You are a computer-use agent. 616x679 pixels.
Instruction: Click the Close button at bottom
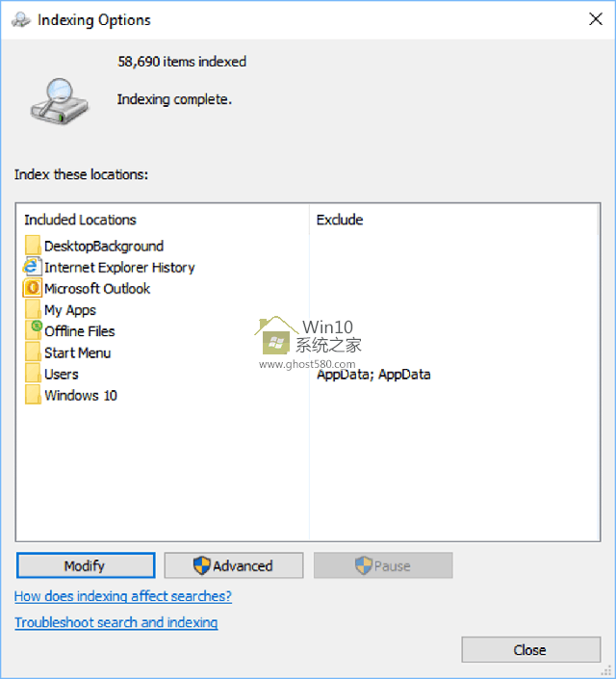[531, 649]
